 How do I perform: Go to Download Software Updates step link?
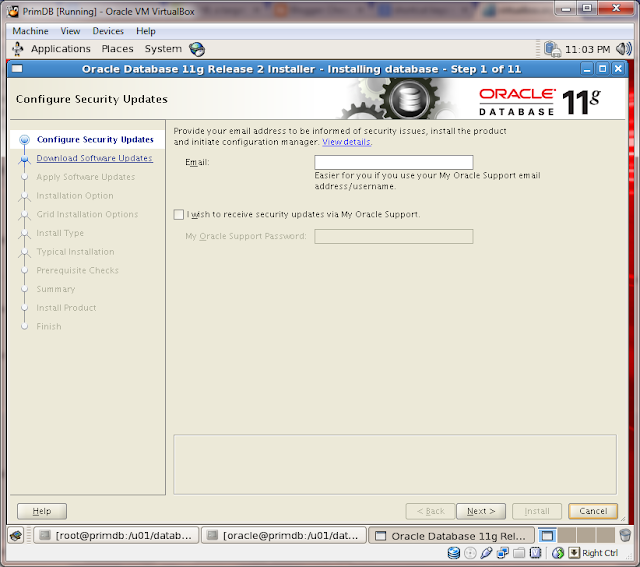tap(95, 158)
